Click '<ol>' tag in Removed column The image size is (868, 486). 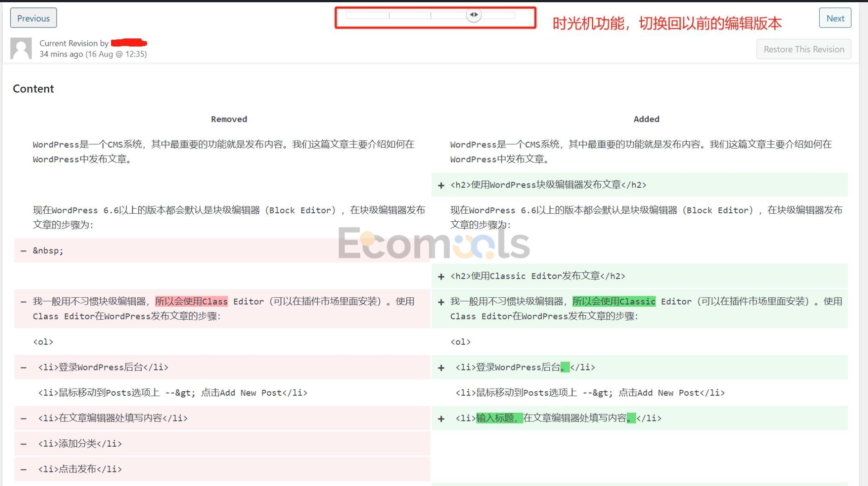[x=43, y=342]
